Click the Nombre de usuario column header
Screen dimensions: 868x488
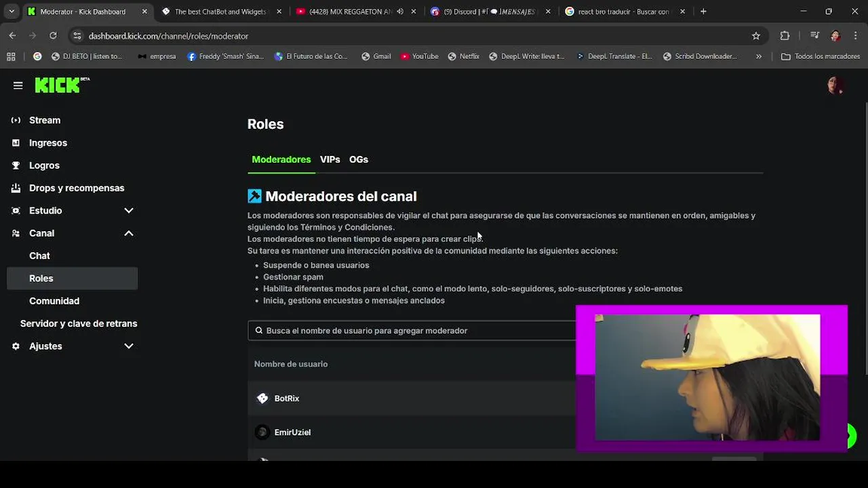(291, 364)
